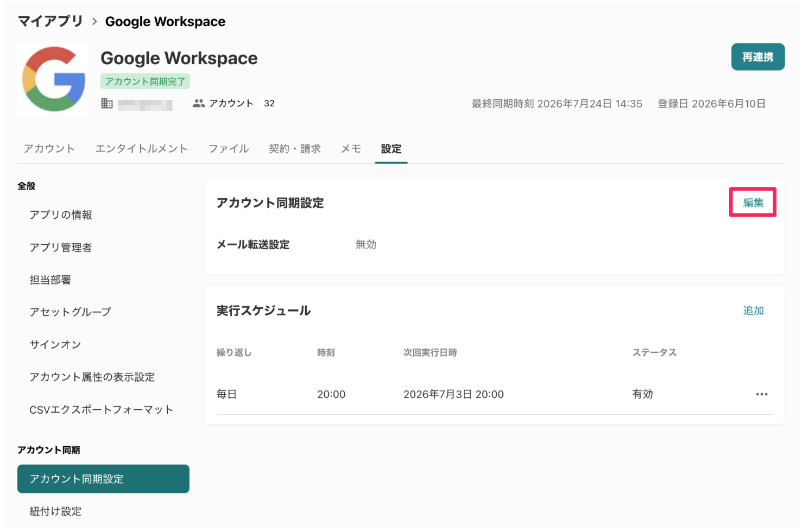Switch to the 契約・請求 tab

click(295, 149)
